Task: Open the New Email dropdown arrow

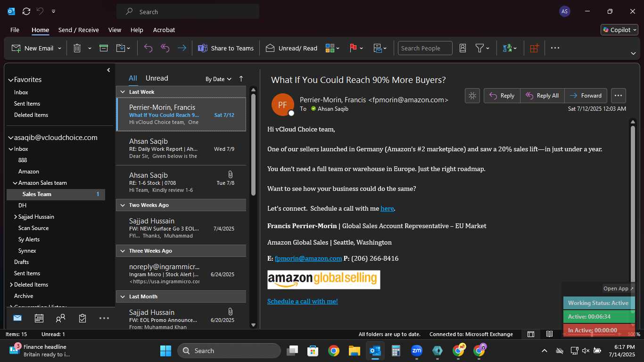Action: 59,49
